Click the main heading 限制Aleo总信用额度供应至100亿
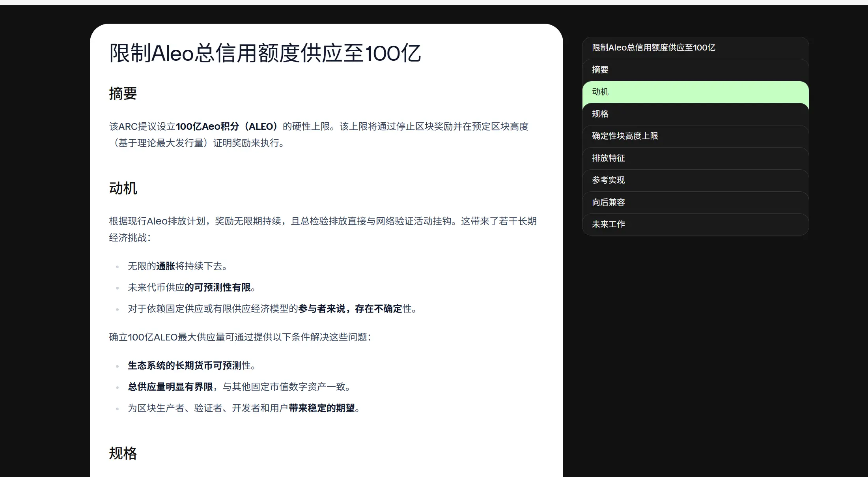Image resolution: width=868 pixels, height=477 pixels. (265, 52)
